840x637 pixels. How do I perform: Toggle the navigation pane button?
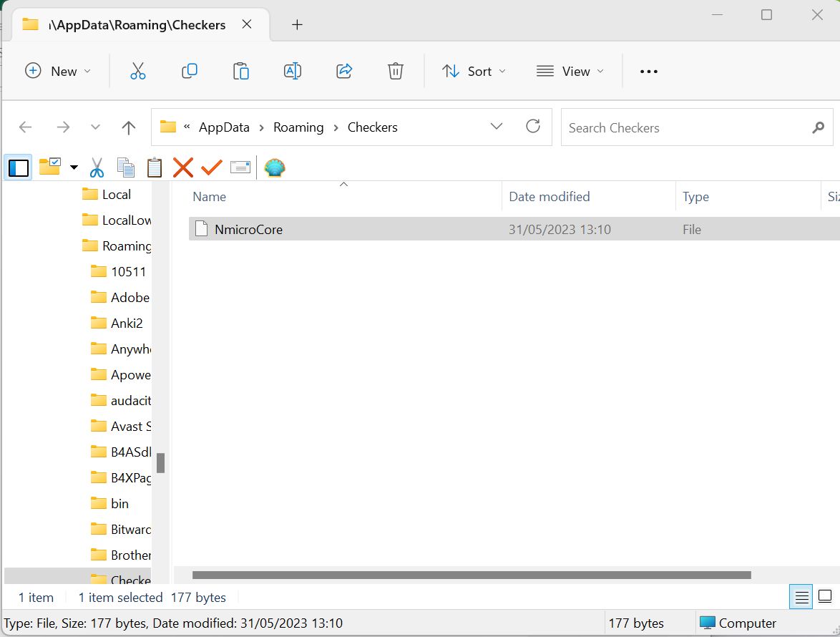click(18, 167)
